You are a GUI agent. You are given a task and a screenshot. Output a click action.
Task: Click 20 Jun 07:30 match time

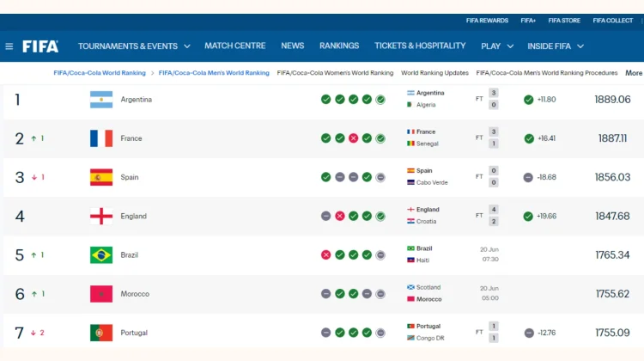[x=489, y=254]
